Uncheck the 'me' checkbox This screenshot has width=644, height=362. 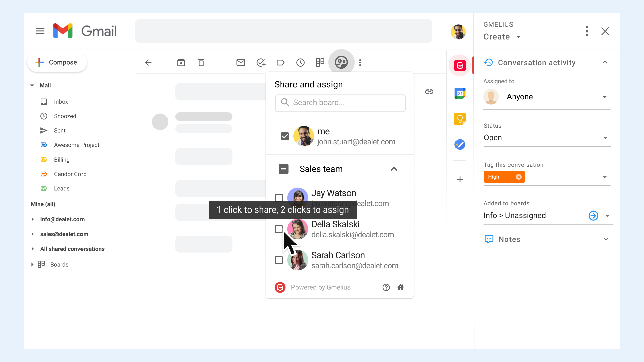(x=285, y=136)
